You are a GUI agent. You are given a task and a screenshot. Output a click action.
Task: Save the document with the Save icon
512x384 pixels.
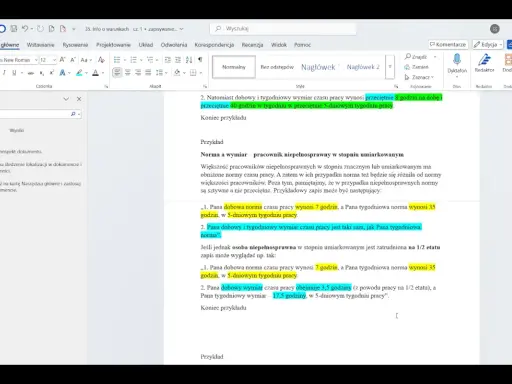[14, 29]
